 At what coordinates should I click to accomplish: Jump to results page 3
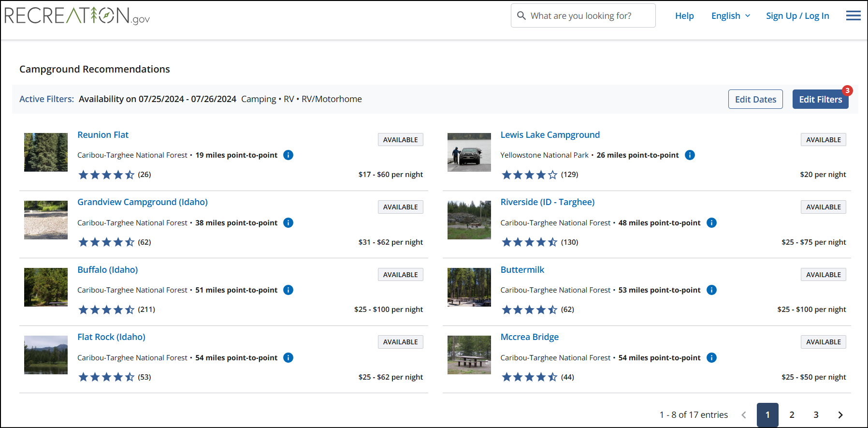[816, 415]
